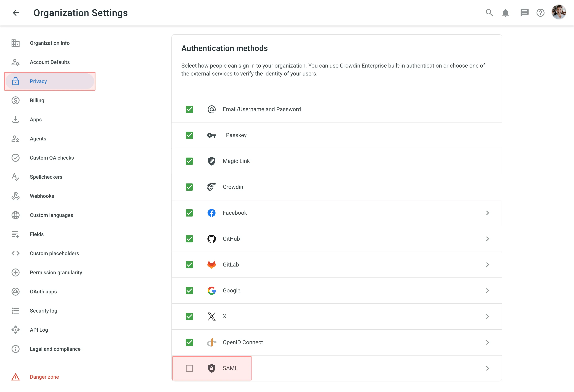Screen dimensions: 574x392
Task: Click the Custom QA checks checkmark icon
Action: (16, 158)
